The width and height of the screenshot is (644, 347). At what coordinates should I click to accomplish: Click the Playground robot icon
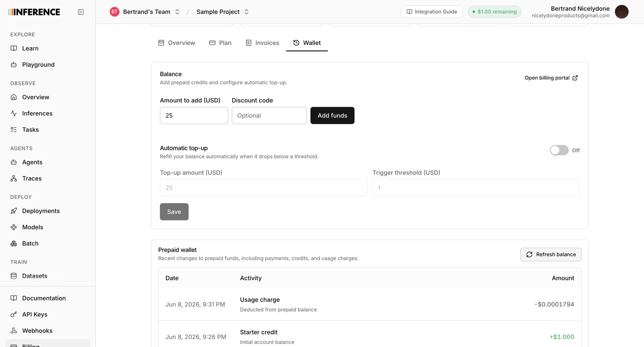[14, 64]
